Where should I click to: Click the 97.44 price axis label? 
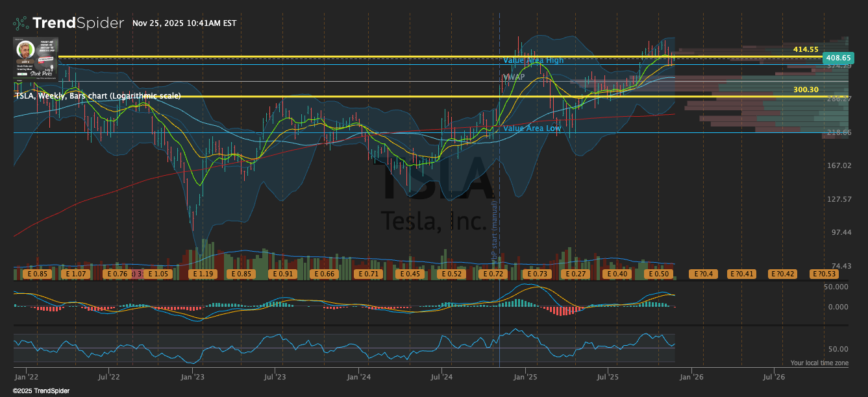[x=840, y=232]
